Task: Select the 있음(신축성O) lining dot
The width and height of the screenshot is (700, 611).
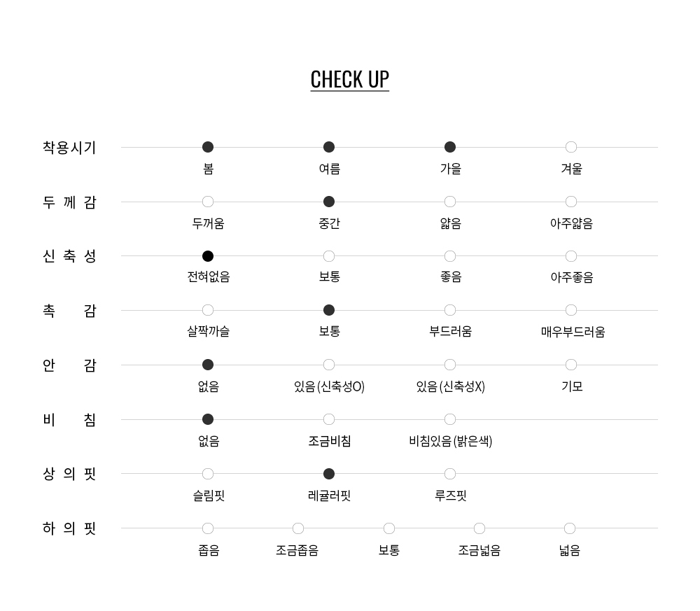Action: pos(329,365)
